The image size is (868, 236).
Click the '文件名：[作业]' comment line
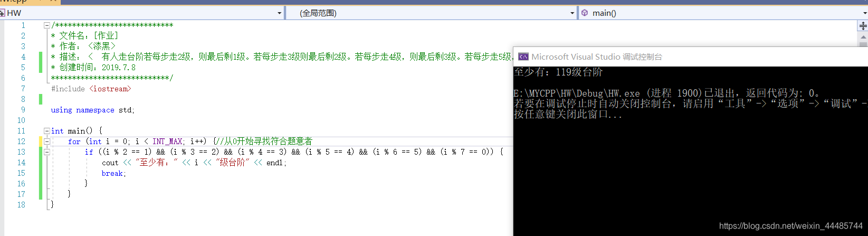pos(84,36)
